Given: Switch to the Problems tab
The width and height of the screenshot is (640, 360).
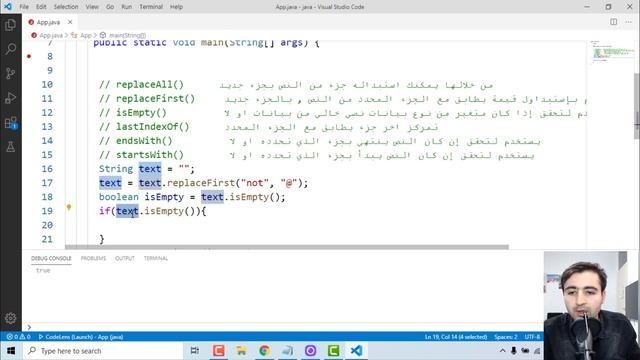Looking at the screenshot, I should pos(93,258).
